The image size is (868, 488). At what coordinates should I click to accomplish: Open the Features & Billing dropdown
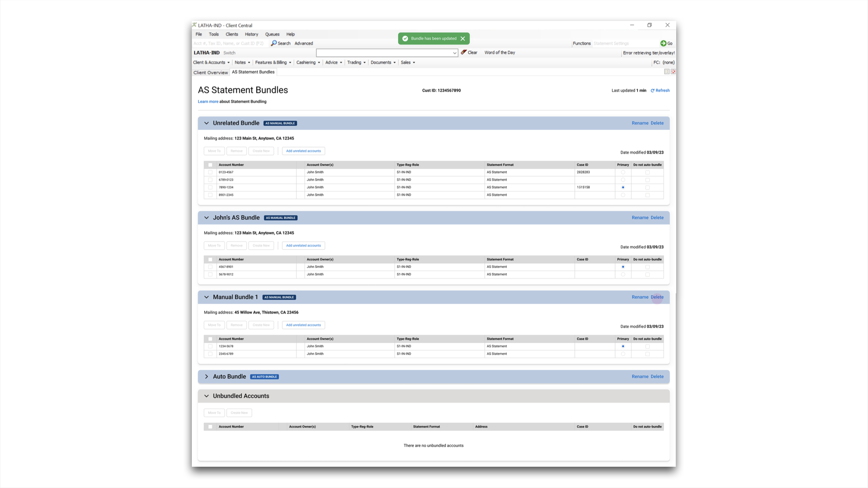(x=273, y=62)
